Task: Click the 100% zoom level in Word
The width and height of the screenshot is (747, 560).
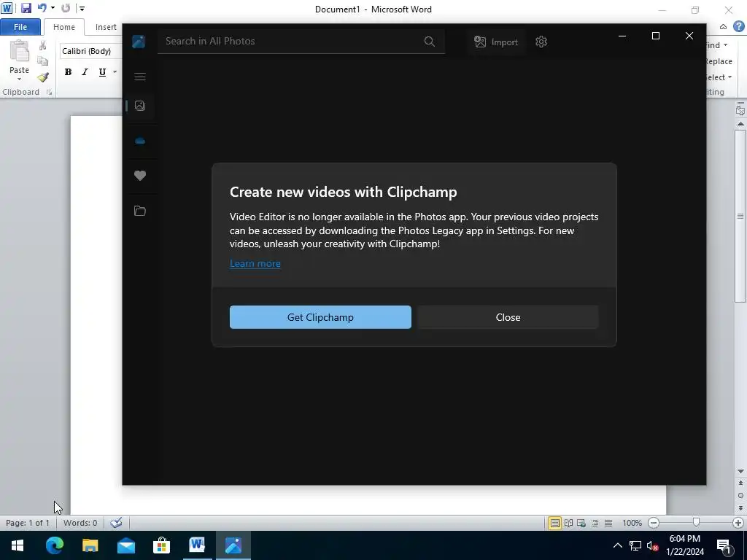Action: point(632,523)
